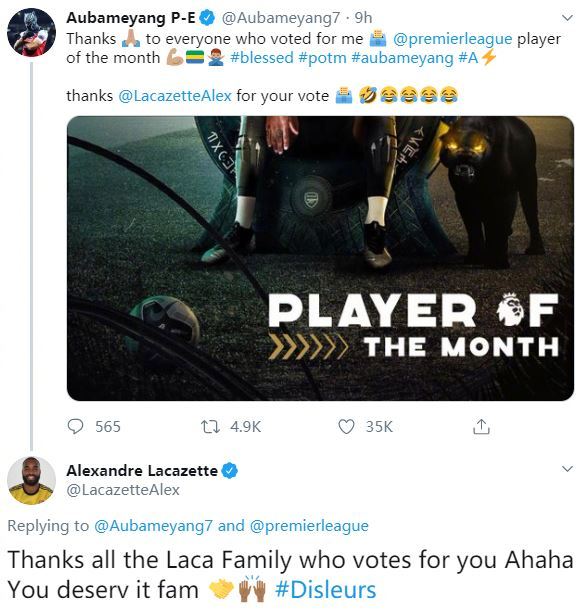Expand Aubameyang tweet options chevron

[568, 18]
